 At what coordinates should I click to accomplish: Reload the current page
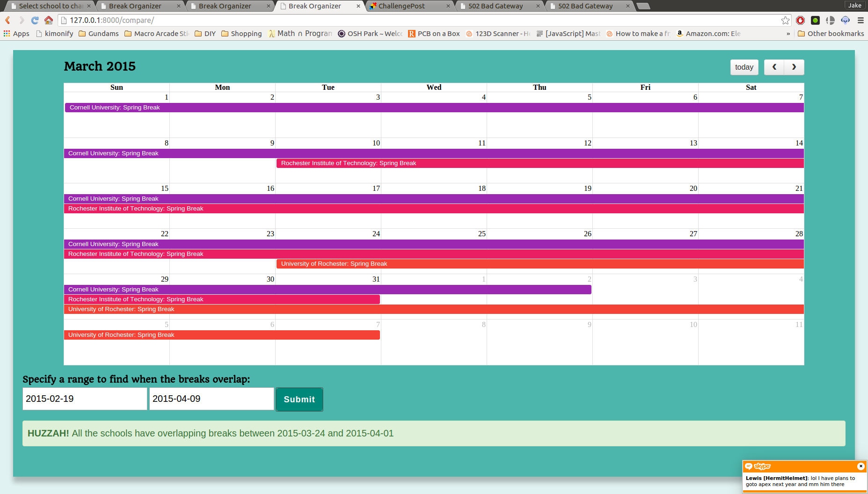[x=35, y=20]
